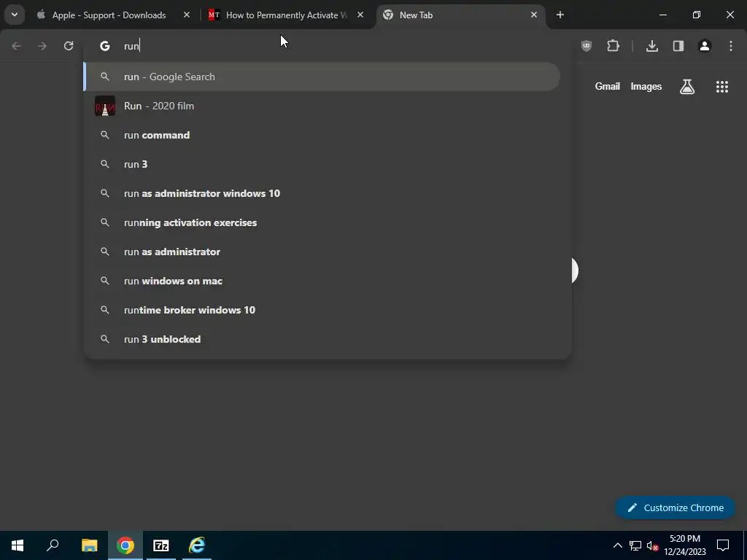Toggle the Chrome side panel

point(678,46)
